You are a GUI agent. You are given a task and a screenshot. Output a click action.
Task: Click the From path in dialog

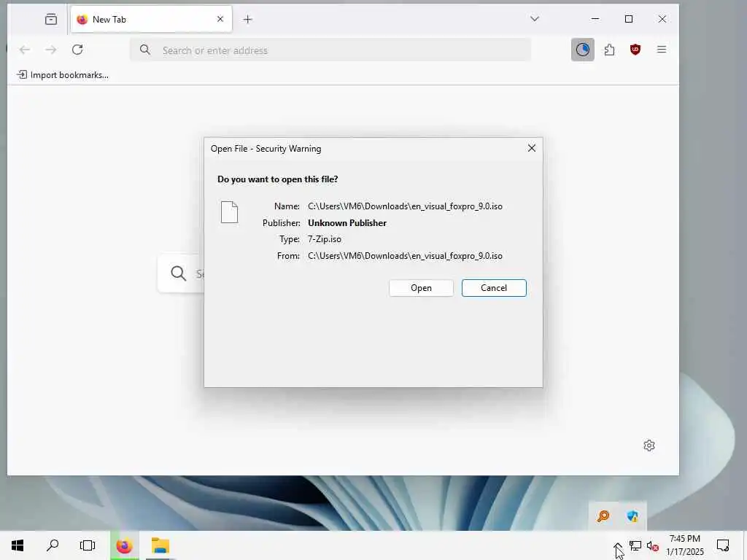405,256
